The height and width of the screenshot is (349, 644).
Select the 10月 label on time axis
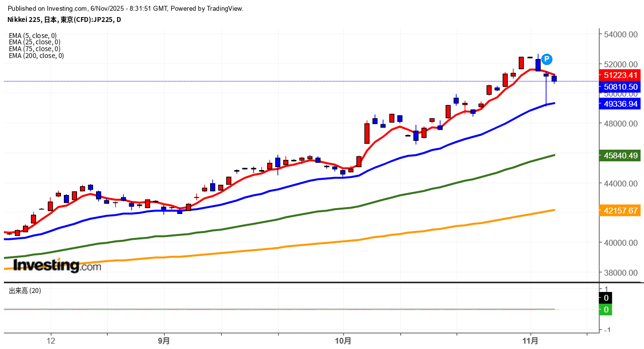(x=343, y=340)
